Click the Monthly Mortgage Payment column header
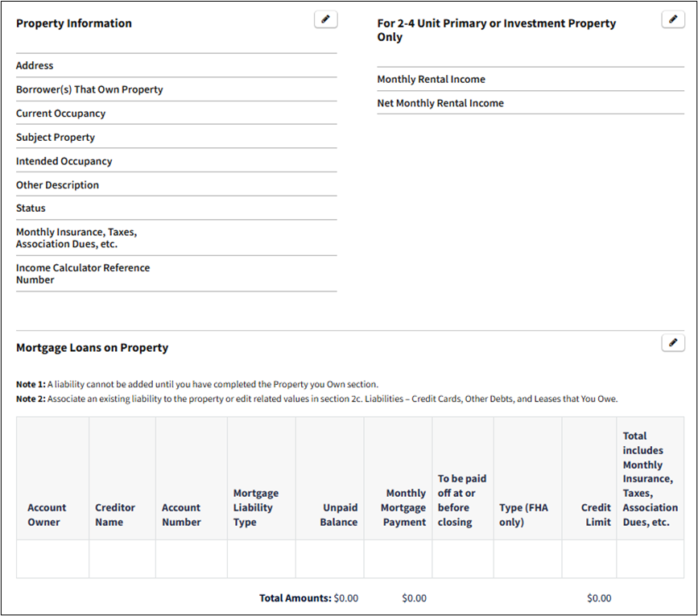The image size is (698, 616). [x=404, y=507]
